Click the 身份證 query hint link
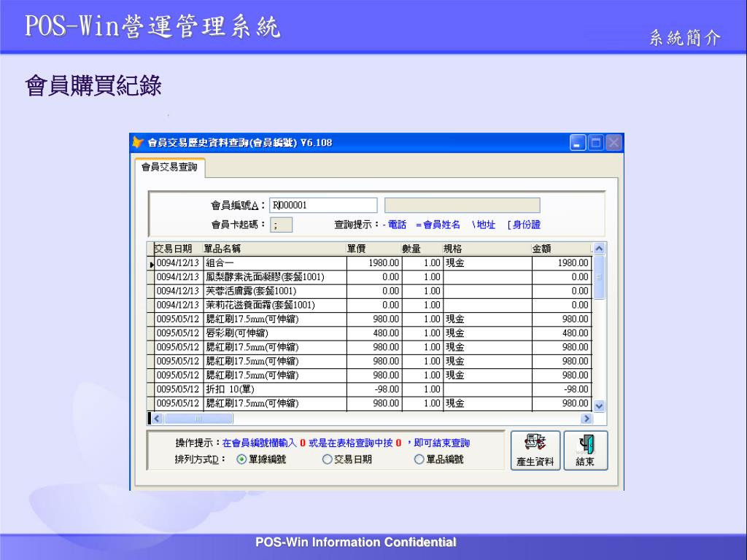The image size is (747, 560). tap(524, 225)
